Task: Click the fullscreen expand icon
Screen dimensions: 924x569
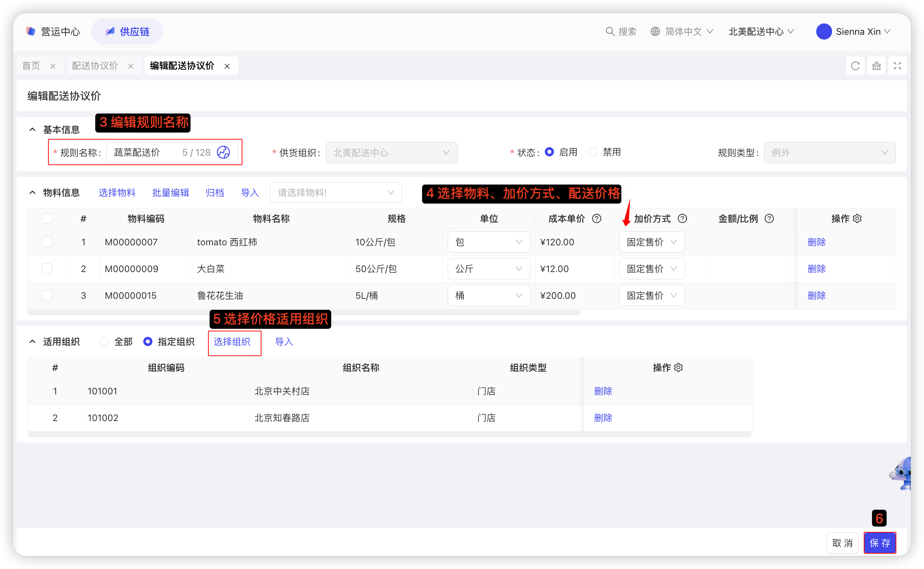Action: tap(897, 66)
